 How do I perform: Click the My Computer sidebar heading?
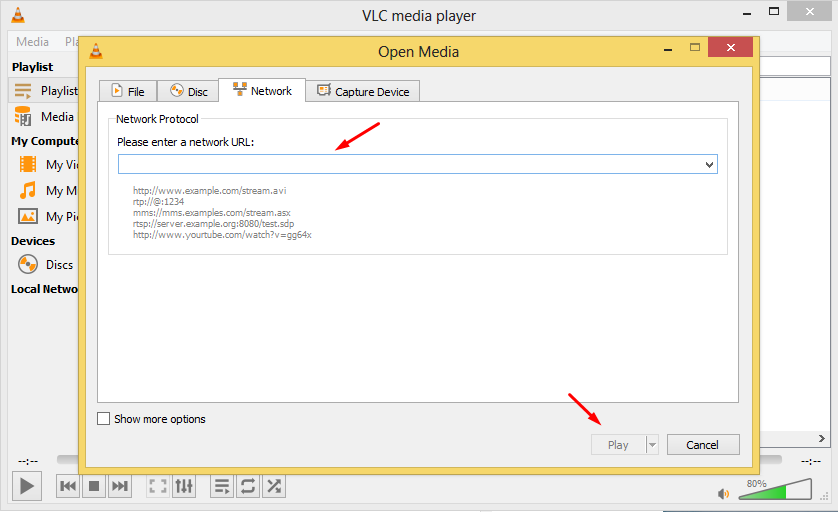(x=45, y=141)
